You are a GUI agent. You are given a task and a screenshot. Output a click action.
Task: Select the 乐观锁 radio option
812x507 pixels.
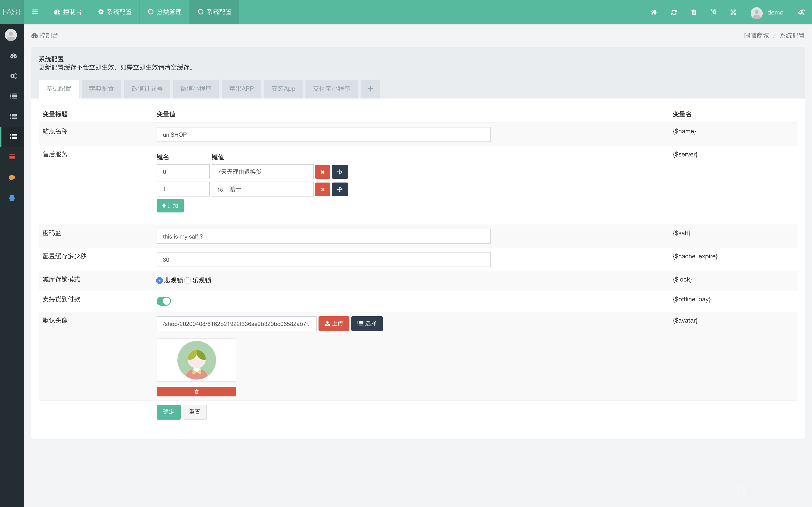click(x=188, y=280)
